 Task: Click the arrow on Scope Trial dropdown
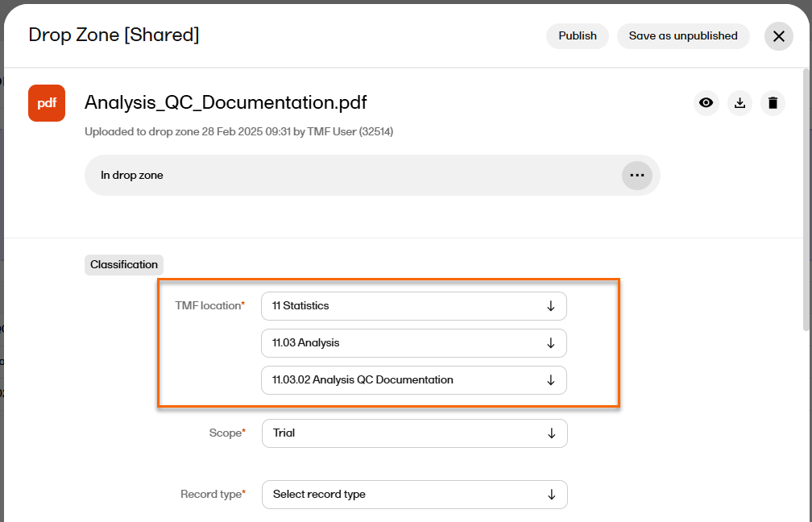click(551, 433)
